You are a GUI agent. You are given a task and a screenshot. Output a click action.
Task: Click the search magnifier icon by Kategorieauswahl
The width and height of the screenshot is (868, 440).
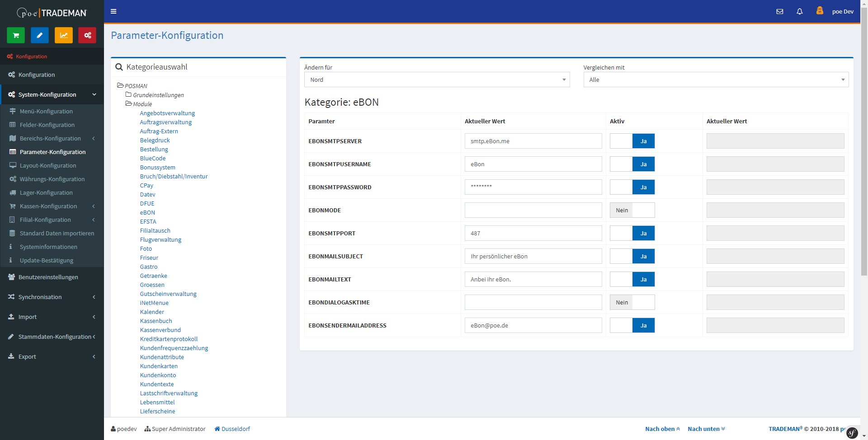point(119,67)
